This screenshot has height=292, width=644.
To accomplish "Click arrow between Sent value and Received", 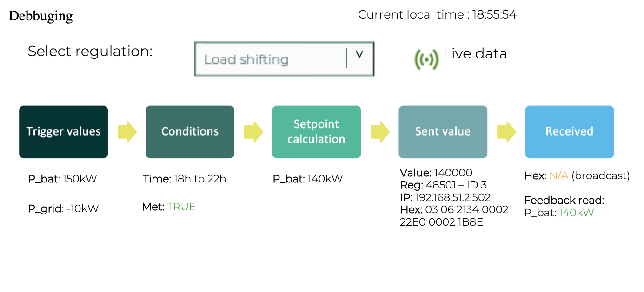I will [506, 132].
